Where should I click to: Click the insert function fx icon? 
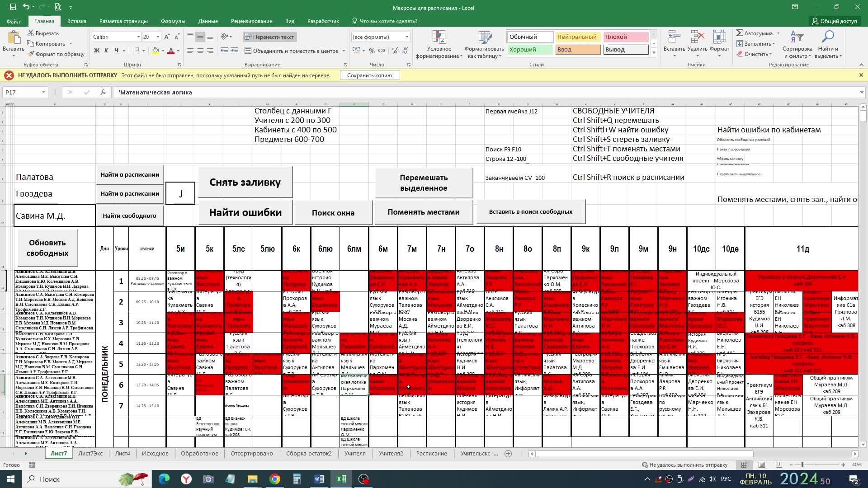(103, 92)
